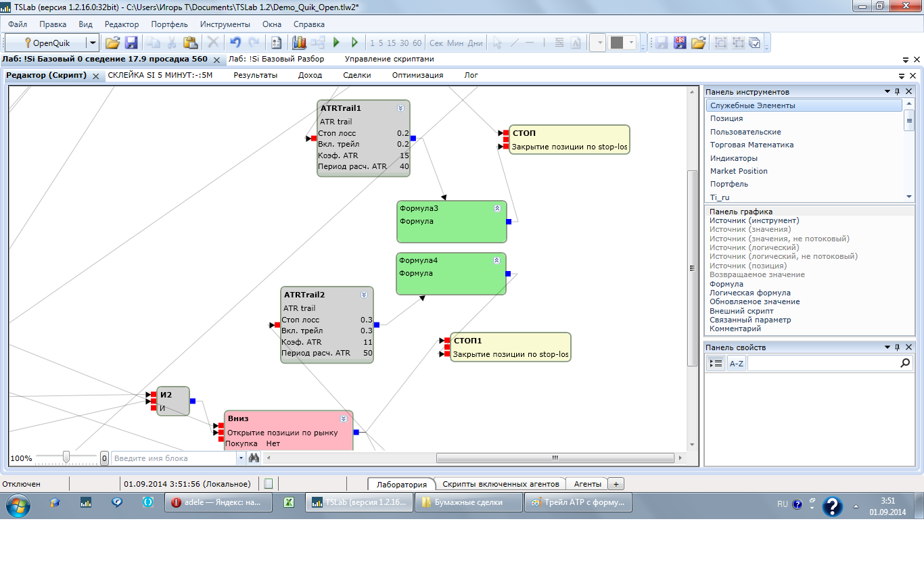Click the Paste clipboard icon
Viewport: 924px width, 582px height.
click(191, 43)
